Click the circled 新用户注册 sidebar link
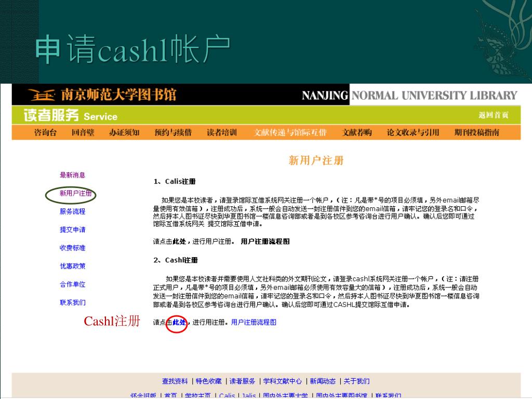Screen dimensions: 532x399 click(x=75, y=193)
